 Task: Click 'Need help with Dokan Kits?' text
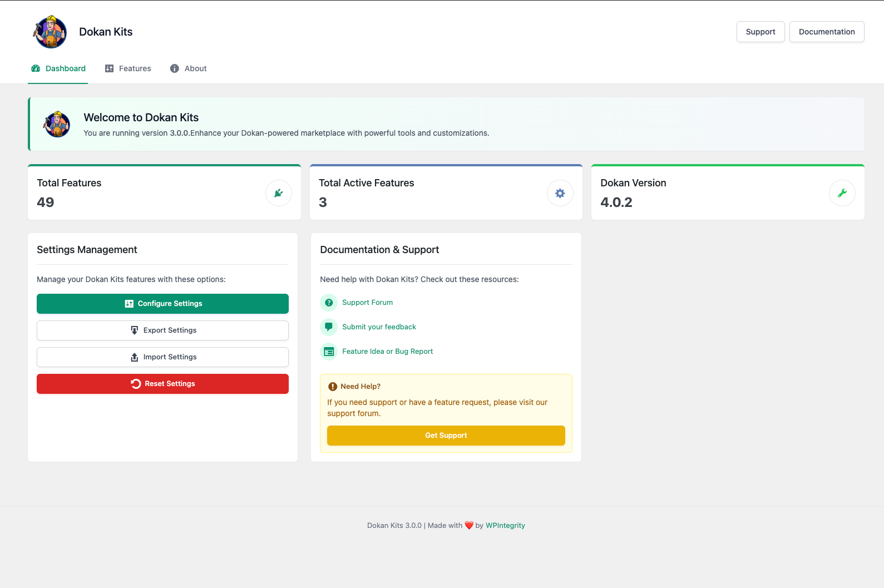pyautogui.click(x=369, y=279)
